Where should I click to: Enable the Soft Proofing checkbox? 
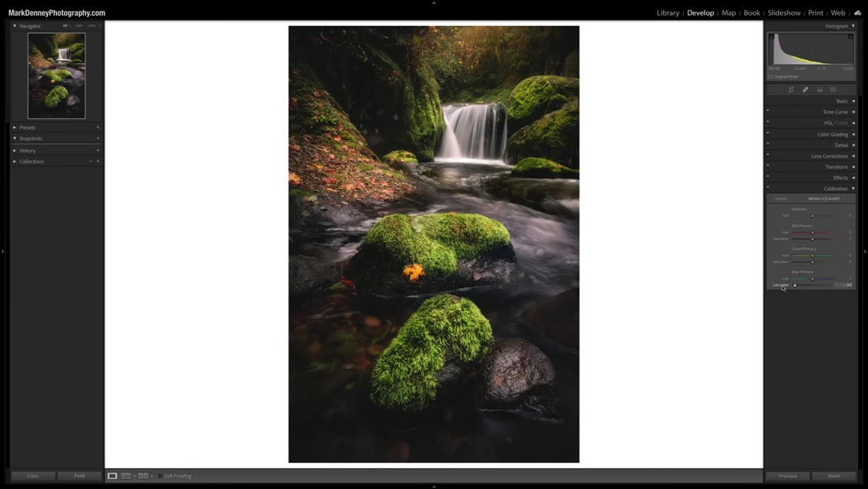161,476
